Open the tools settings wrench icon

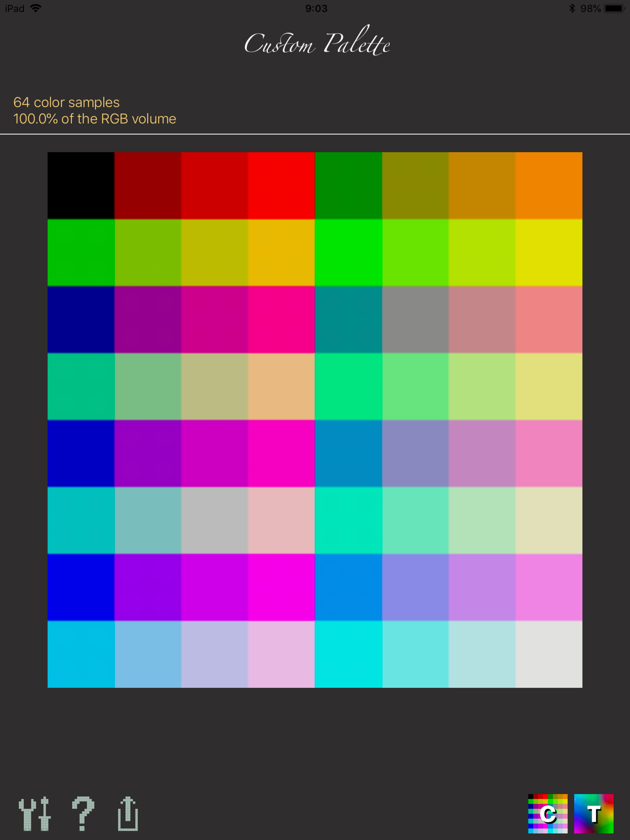pos(34,814)
